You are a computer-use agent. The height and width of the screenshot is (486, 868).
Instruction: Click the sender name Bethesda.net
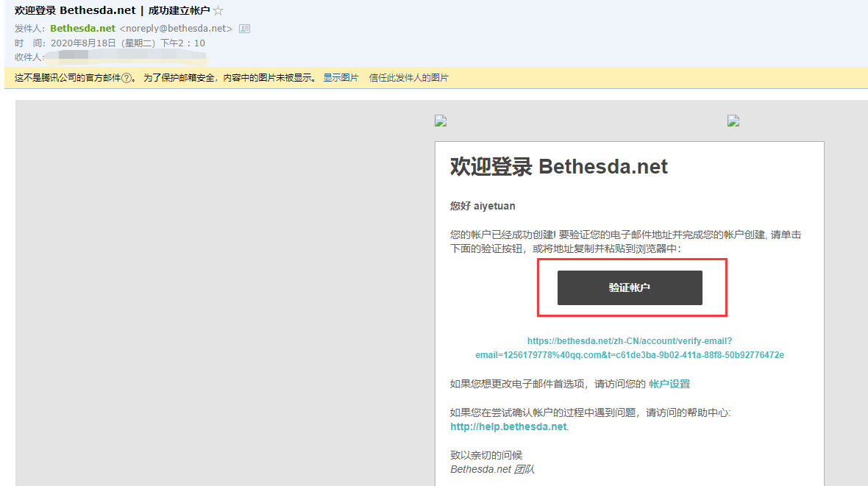[x=83, y=28]
